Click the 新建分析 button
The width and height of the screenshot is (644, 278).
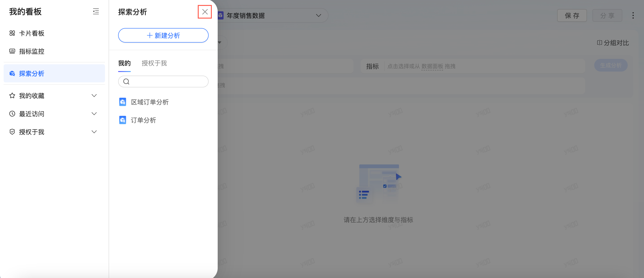(x=163, y=36)
